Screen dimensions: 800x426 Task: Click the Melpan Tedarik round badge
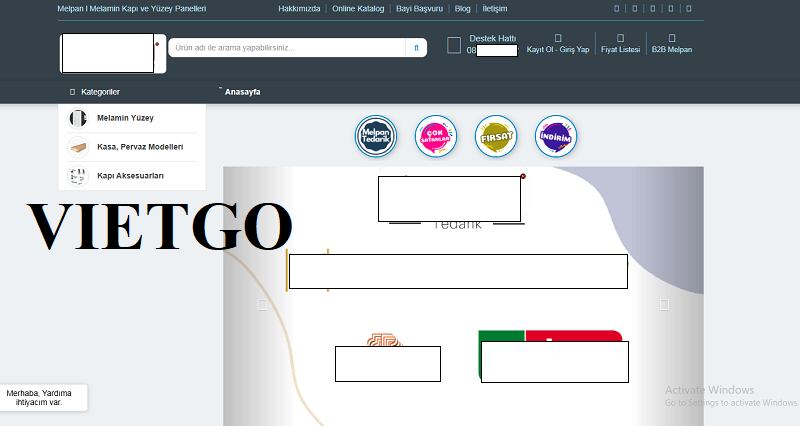(x=377, y=137)
